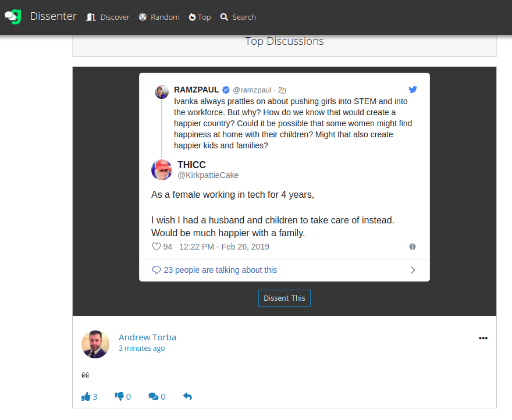Open the Andrew Torba profile link
The image size is (512, 420).
[x=147, y=337]
